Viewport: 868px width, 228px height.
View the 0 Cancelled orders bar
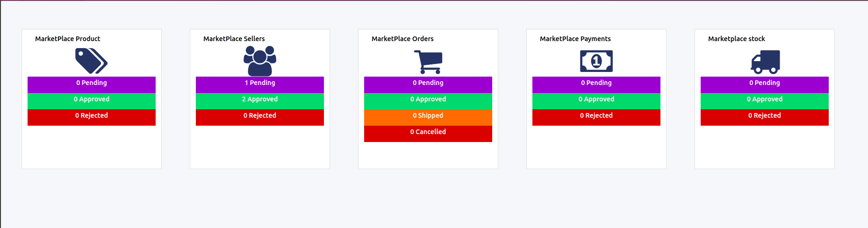click(428, 132)
